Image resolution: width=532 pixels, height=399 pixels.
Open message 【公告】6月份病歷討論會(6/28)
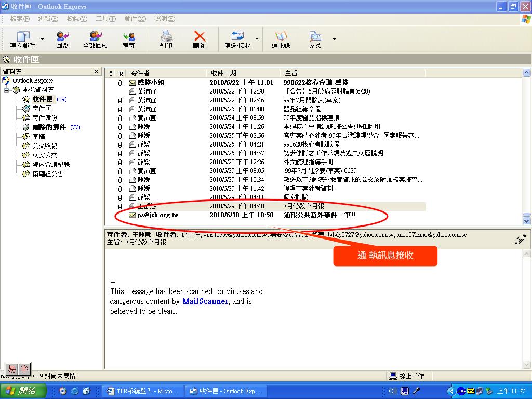point(326,91)
